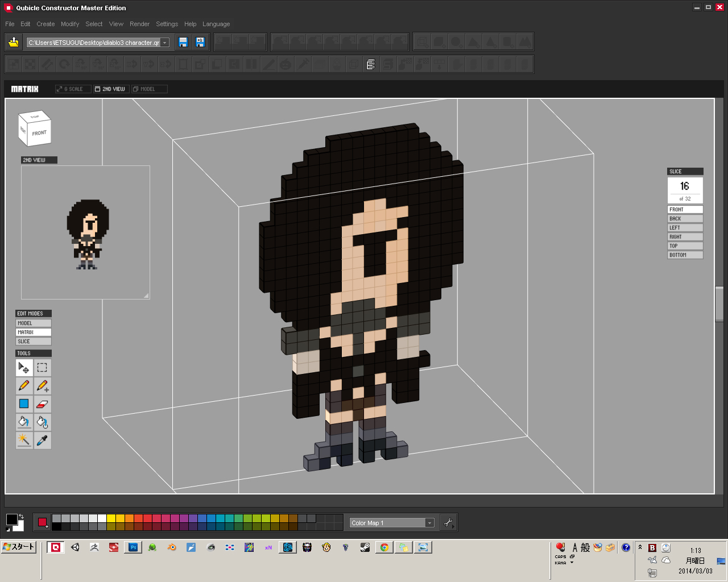
Task: Open the File menu
Action: point(10,24)
